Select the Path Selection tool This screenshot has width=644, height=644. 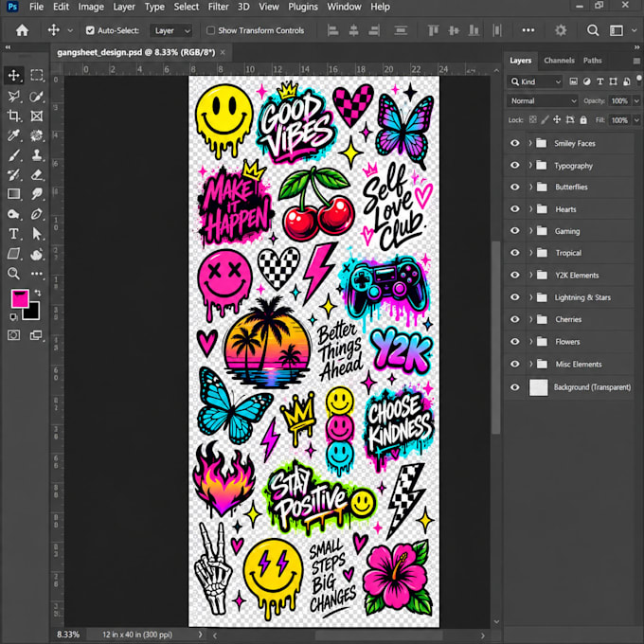click(37, 234)
